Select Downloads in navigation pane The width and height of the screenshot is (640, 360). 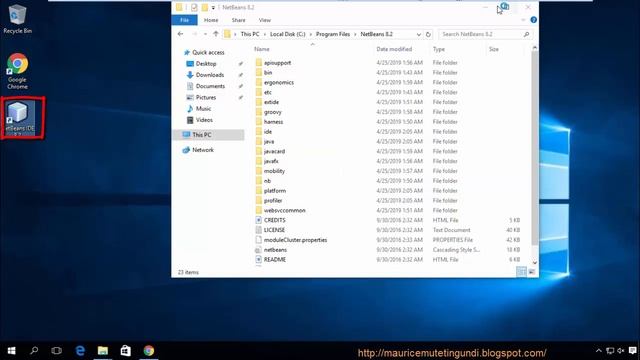point(210,75)
